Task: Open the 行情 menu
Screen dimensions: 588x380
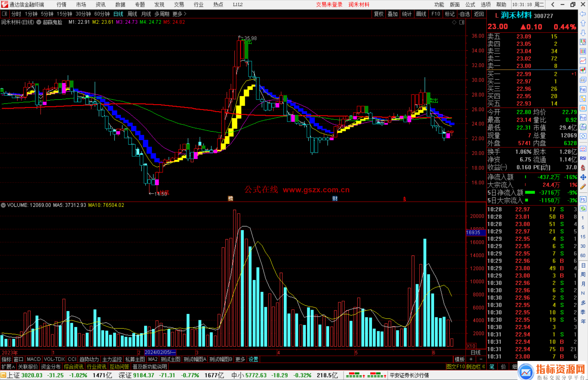Action: coord(62,4)
